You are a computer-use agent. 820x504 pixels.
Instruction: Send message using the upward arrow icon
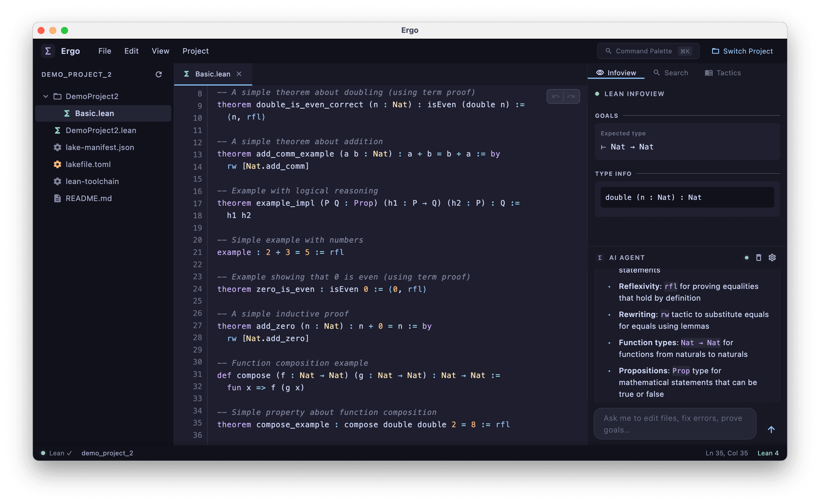771,429
